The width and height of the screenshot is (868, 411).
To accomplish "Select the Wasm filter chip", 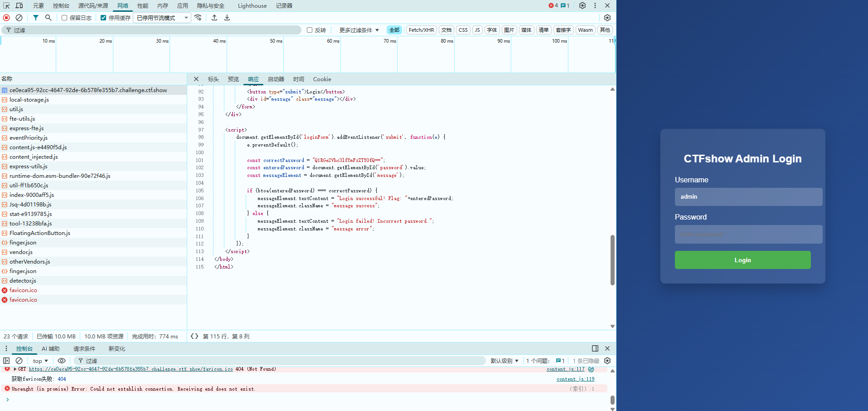I will click(x=585, y=30).
